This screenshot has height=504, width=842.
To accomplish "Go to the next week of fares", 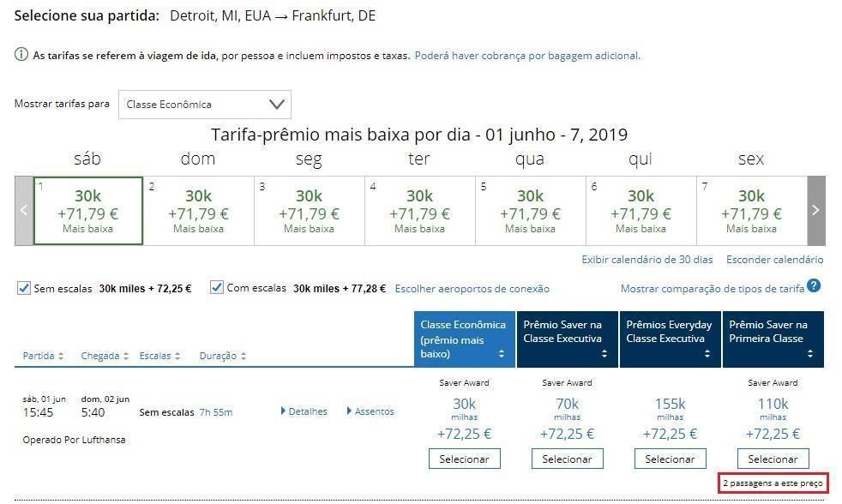I will pyautogui.click(x=815, y=210).
